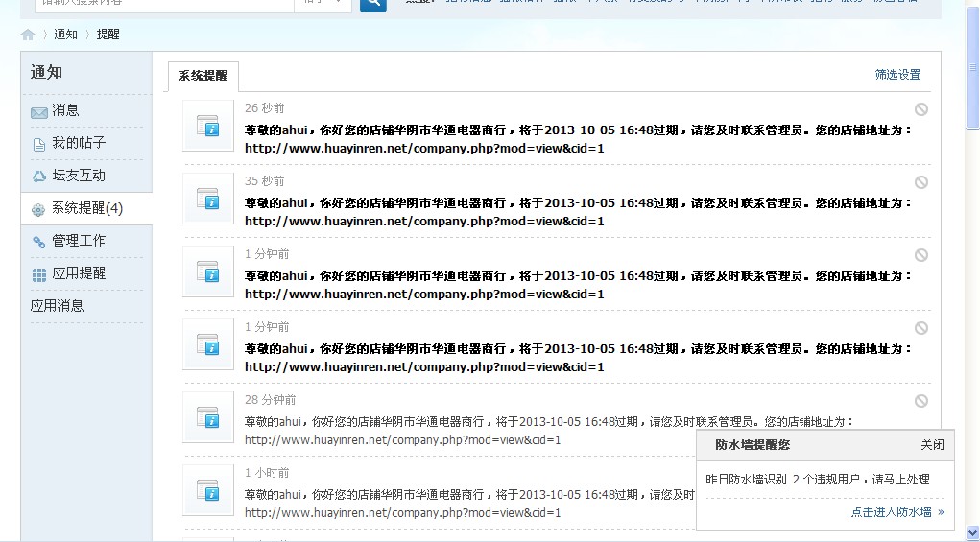The image size is (980, 542).
Task: Block the 26 秒前 notification type
Action: (x=921, y=109)
